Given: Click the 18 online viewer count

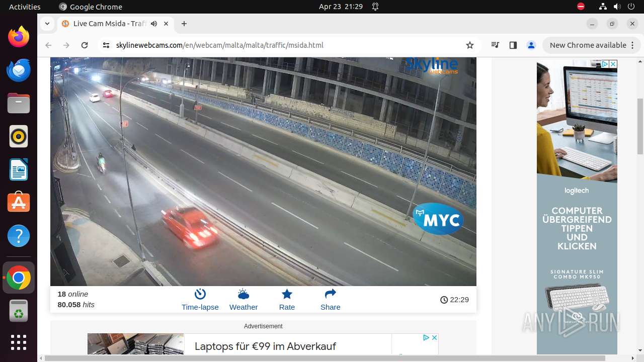Looking at the screenshot, I should tap(73, 294).
